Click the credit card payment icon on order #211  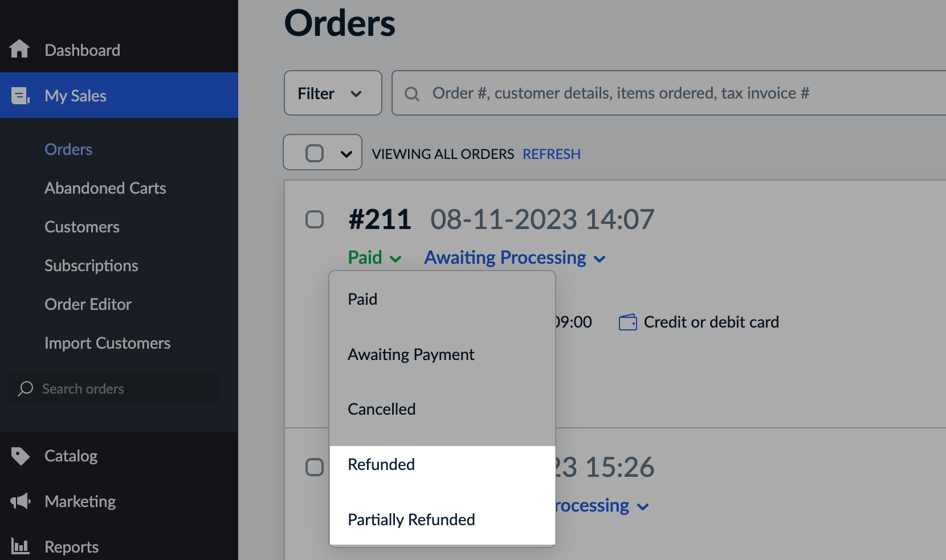click(627, 321)
